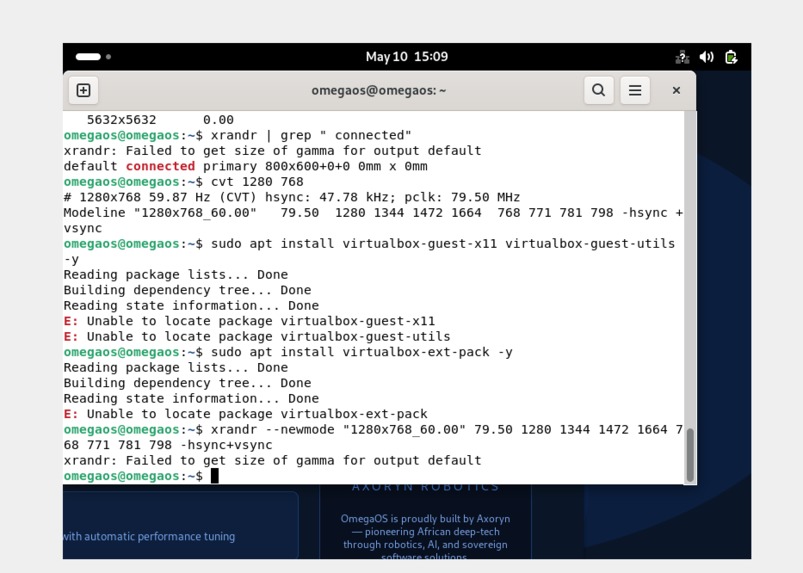The height and width of the screenshot is (573, 803).
Task: Click the '# 1280x768 59.87 Hz (CVT)' line
Action: click(x=291, y=197)
